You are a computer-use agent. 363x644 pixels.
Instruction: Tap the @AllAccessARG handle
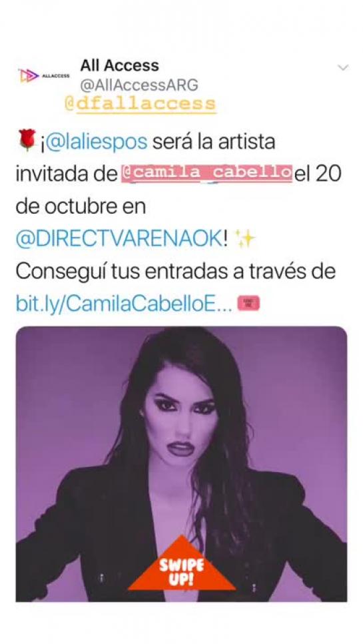pos(139,85)
